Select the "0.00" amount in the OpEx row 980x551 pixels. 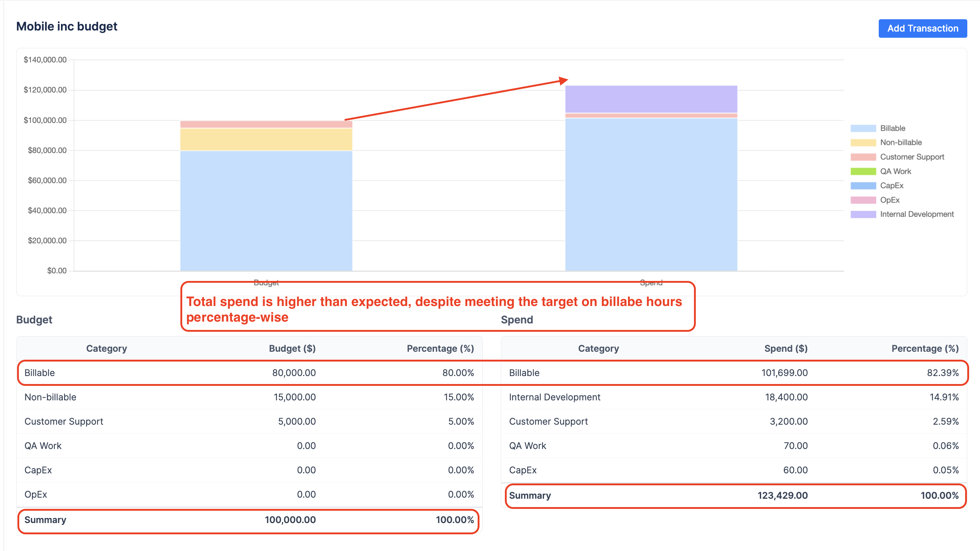(x=306, y=495)
